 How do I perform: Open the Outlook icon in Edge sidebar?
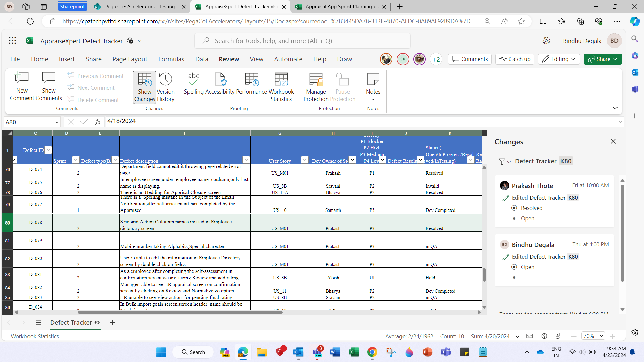click(x=635, y=72)
